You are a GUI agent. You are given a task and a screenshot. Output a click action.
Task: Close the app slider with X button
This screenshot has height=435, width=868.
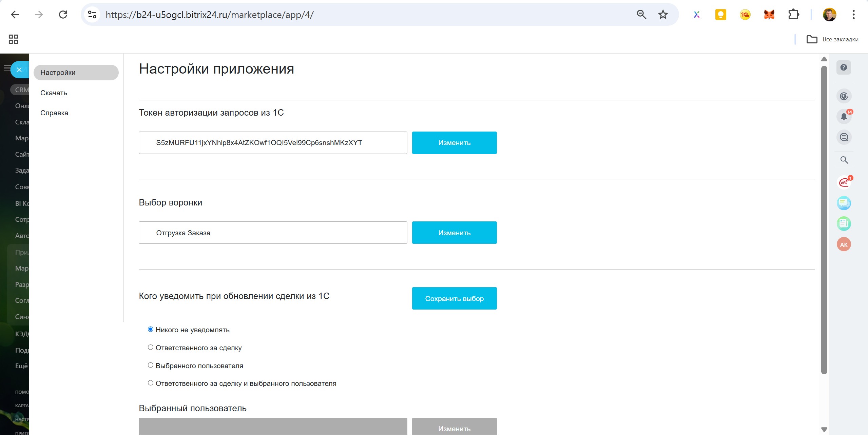(19, 70)
